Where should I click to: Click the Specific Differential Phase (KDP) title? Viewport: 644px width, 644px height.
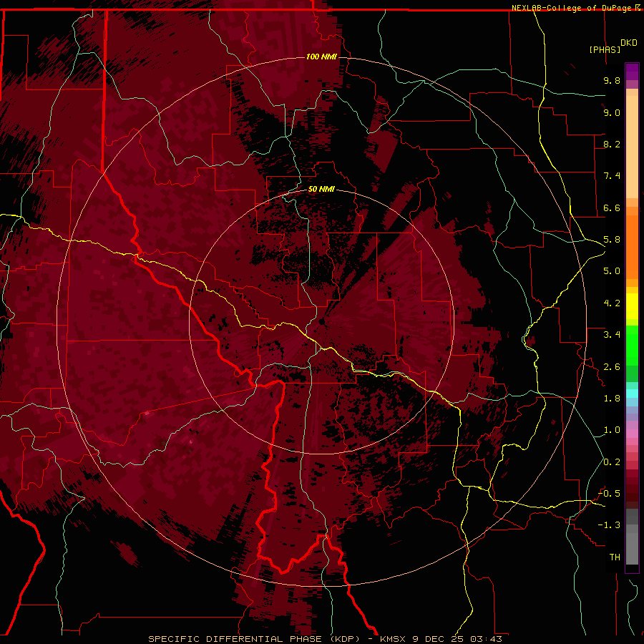coord(254,639)
